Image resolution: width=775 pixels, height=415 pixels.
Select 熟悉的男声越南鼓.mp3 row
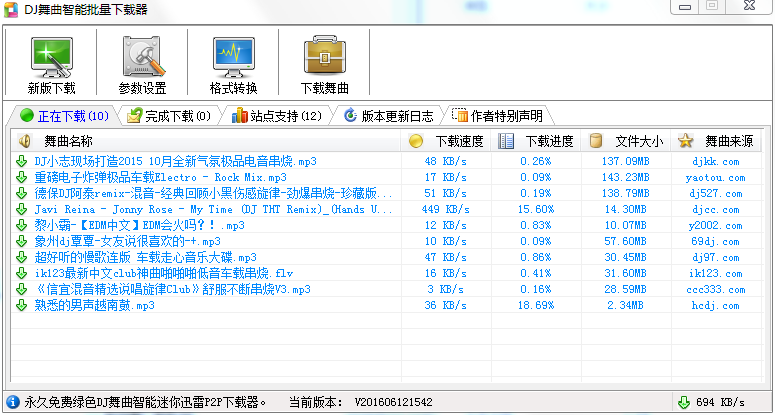tap(387, 305)
